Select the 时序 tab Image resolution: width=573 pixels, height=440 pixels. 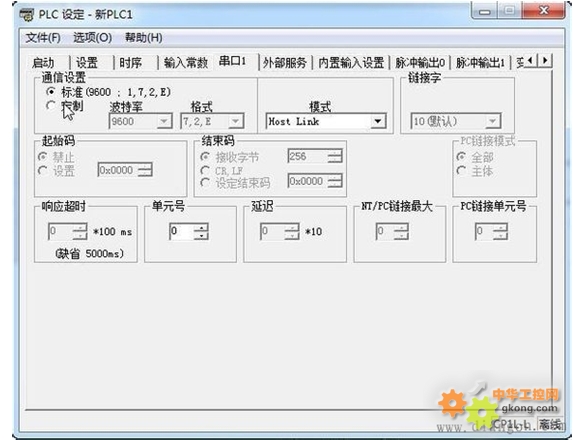(x=130, y=62)
